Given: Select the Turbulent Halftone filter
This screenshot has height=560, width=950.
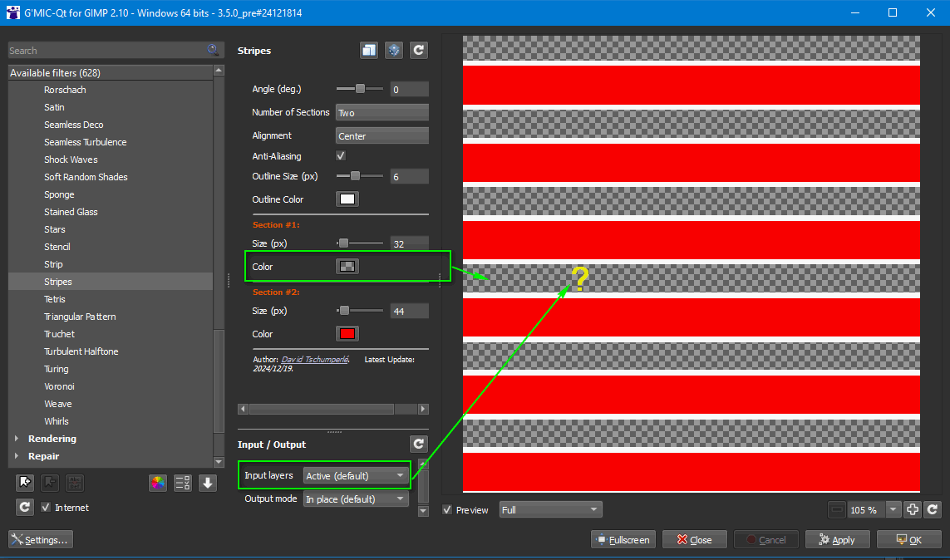Looking at the screenshot, I should (x=81, y=351).
